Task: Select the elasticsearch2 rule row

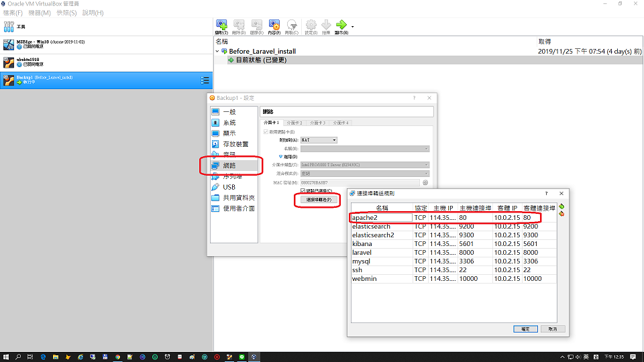Action: pyautogui.click(x=454, y=235)
